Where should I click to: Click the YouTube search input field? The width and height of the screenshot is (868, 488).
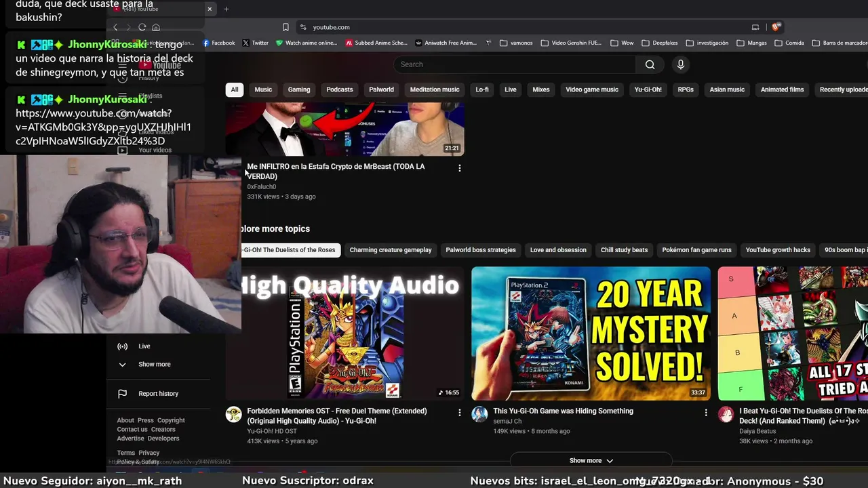coord(515,64)
